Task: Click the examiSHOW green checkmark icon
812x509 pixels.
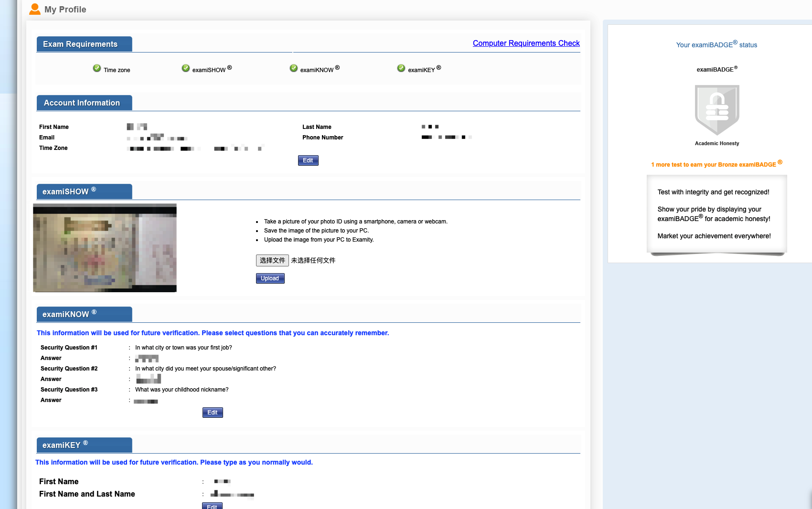Action: (186, 68)
